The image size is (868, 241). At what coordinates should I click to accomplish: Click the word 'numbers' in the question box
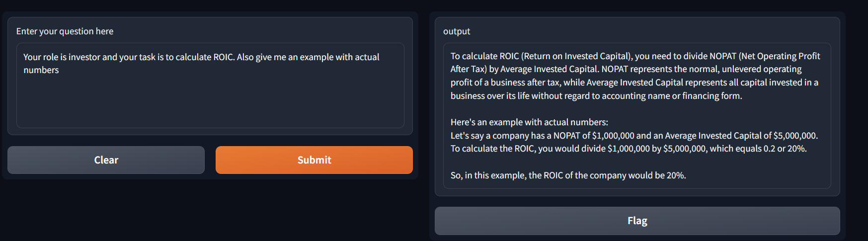pyautogui.click(x=41, y=70)
